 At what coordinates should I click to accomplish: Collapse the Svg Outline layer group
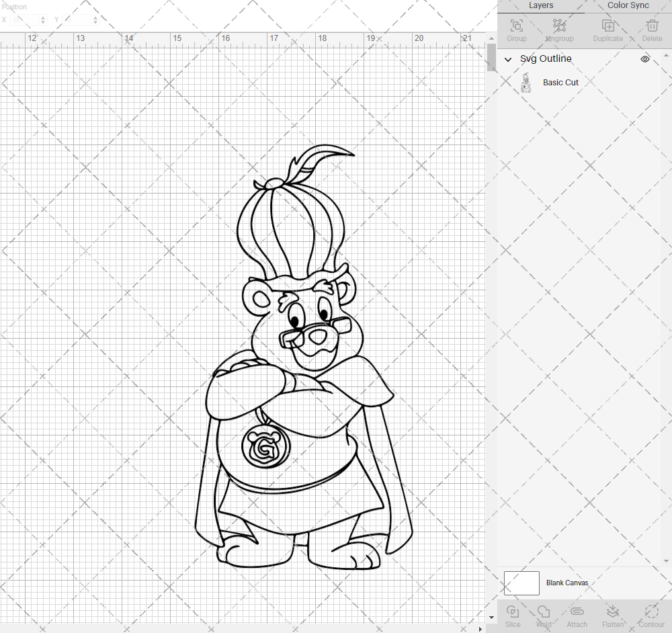pos(509,59)
